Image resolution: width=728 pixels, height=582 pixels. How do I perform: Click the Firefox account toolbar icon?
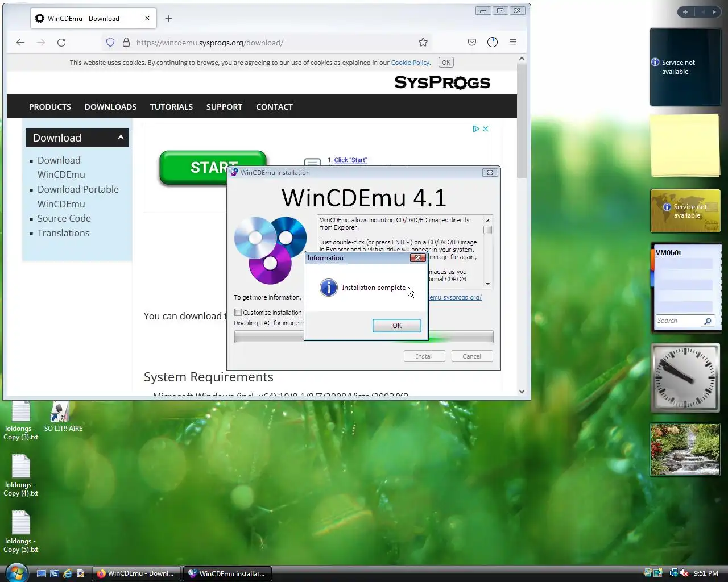click(x=493, y=42)
